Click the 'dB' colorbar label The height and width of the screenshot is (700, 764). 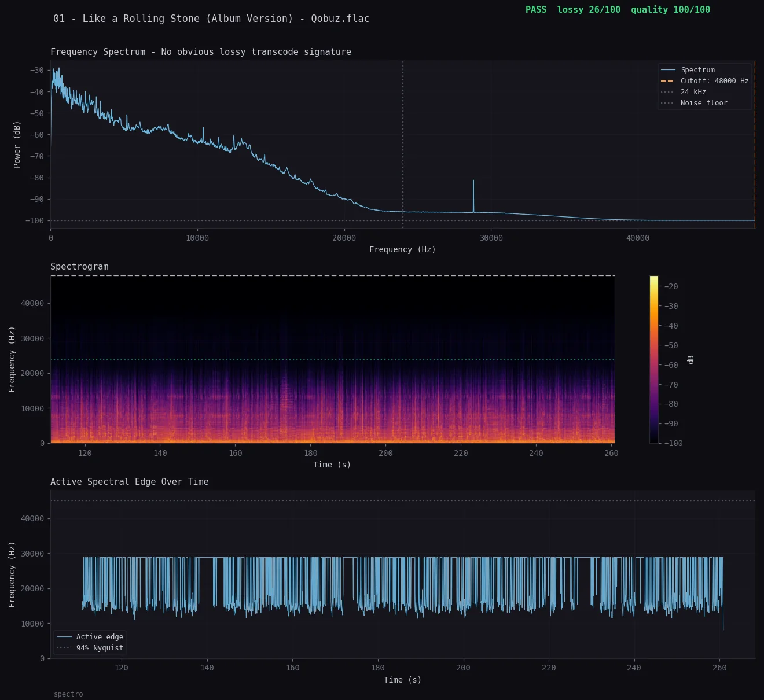tap(690, 360)
